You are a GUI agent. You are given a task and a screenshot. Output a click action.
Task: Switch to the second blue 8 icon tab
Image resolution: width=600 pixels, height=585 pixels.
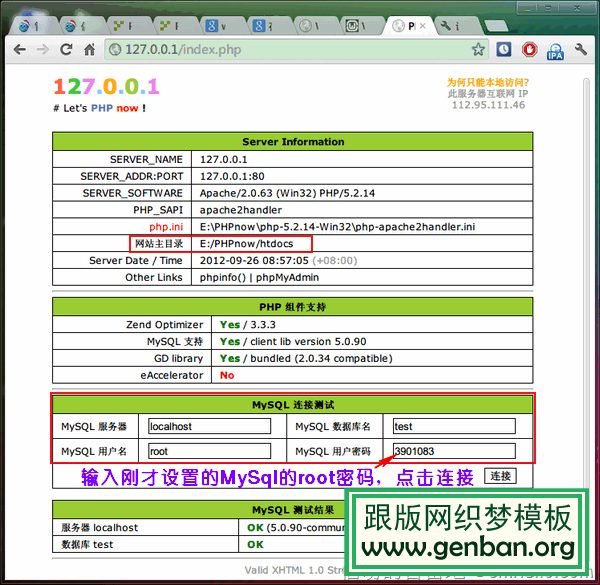[268, 26]
